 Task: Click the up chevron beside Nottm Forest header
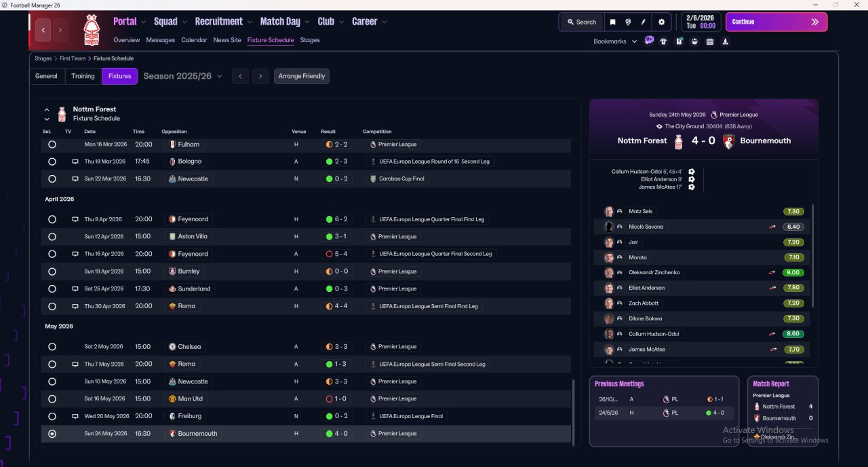pyautogui.click(x=47, y=109)
